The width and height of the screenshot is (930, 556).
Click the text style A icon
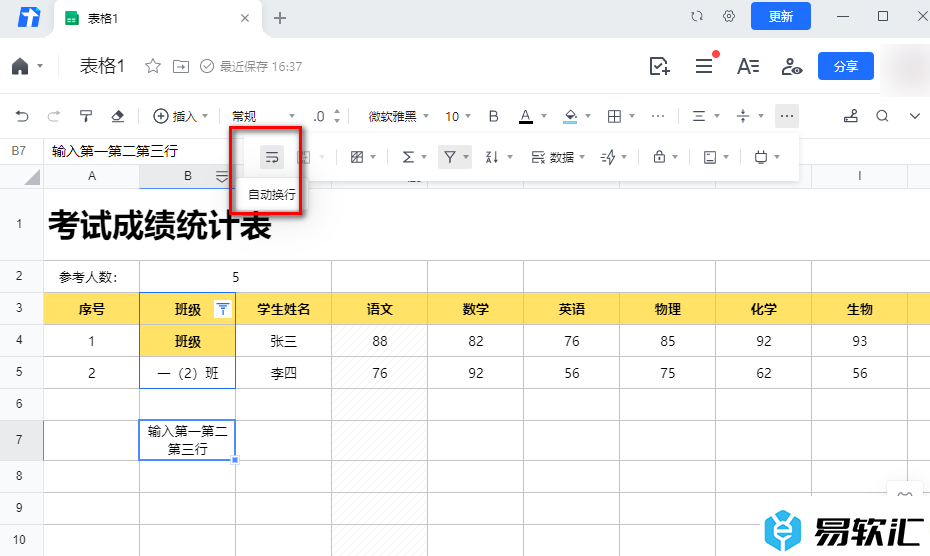pos(748,66)
